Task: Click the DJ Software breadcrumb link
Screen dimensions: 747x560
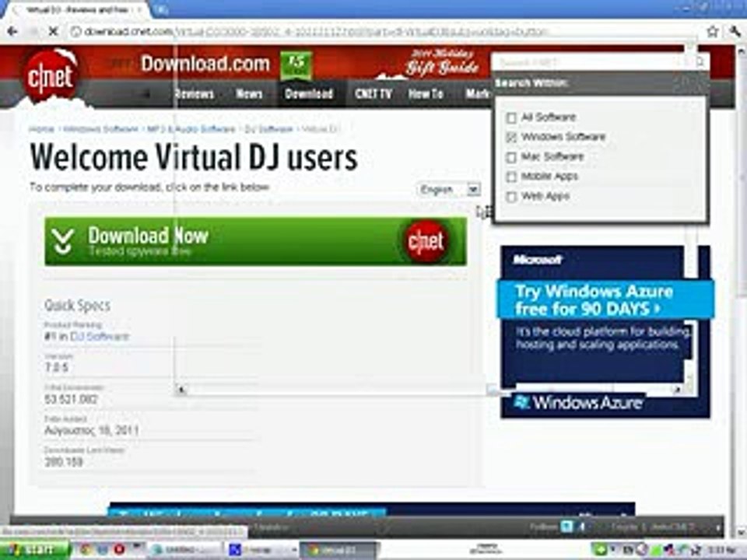Action: click(x=268, y=129)
